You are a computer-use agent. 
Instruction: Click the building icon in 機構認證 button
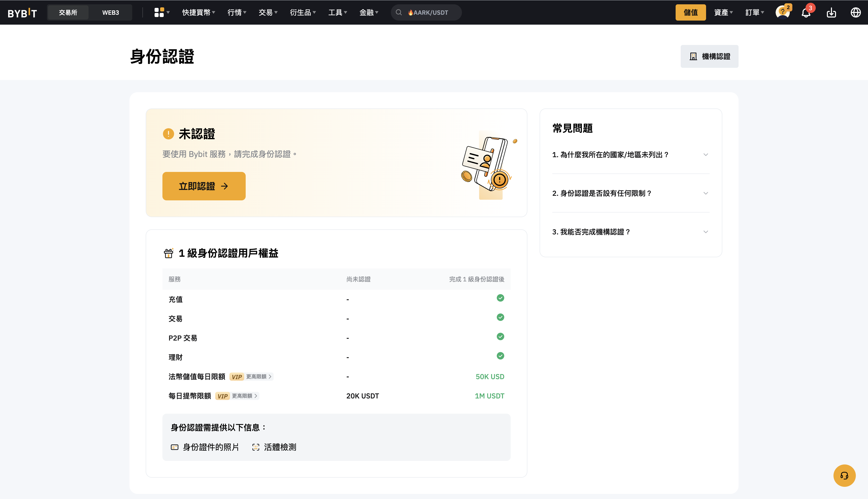coord(693,56)
